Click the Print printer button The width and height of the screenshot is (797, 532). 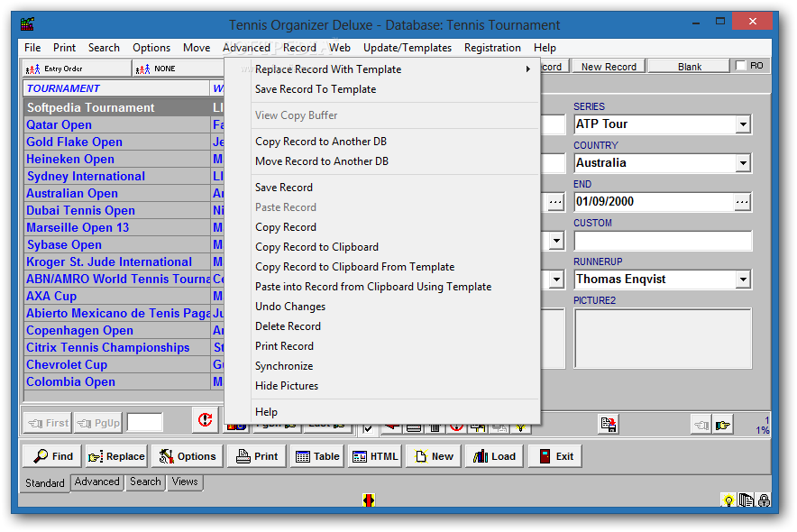pyautogui.click(x=257, y=456)
